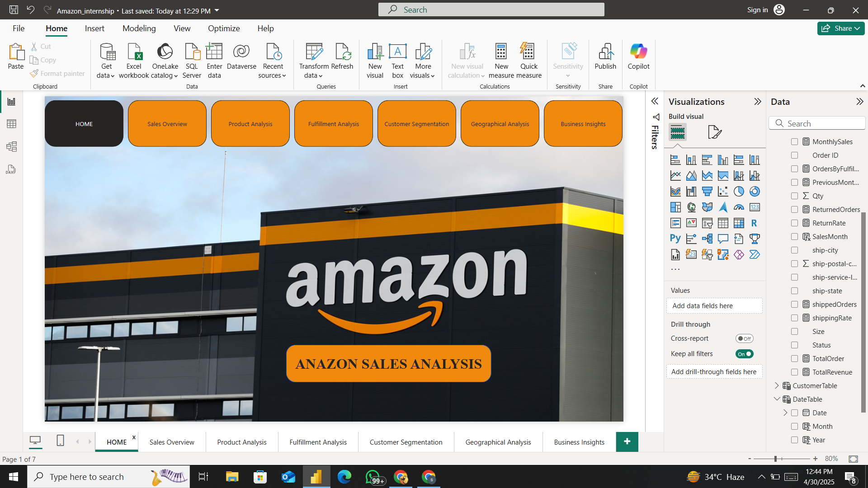The height and width of the screenshot is (488, 868).
Task: Open the Table view in the left sidebar
Action: (11, 124)
